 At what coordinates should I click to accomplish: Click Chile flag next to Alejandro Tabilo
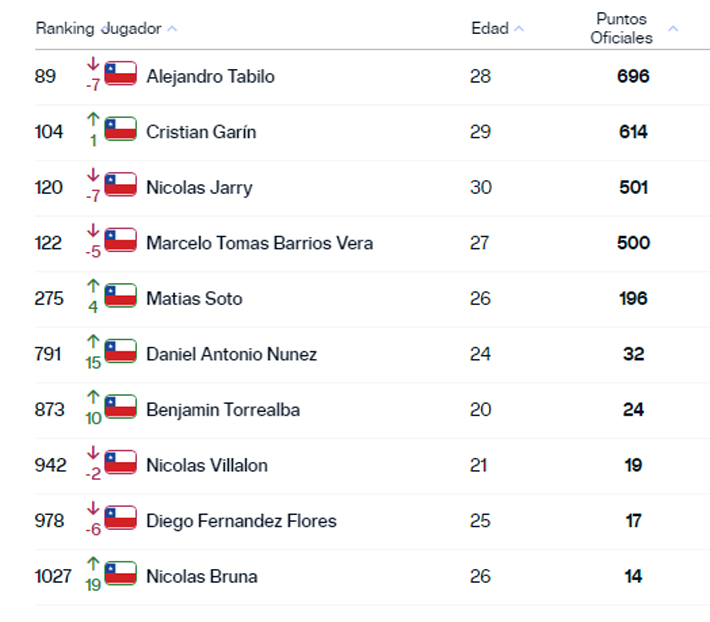tap(120, 73)
